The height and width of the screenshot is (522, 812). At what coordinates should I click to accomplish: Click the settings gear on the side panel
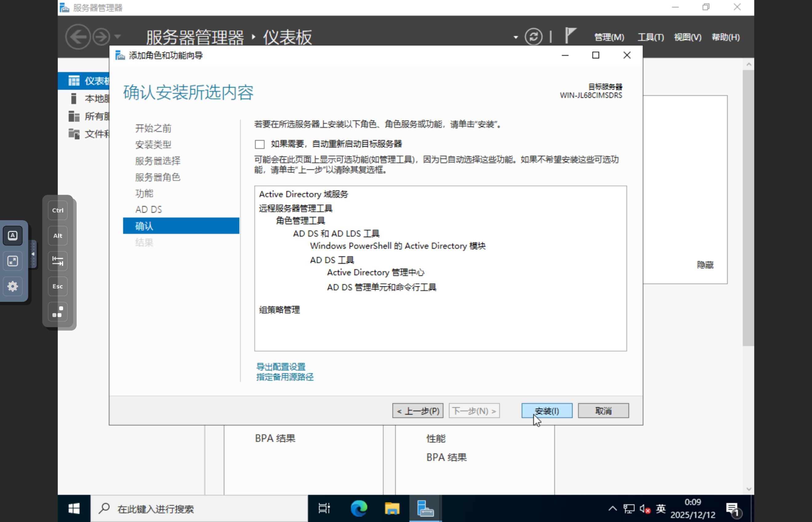click(x=13, y=286)
